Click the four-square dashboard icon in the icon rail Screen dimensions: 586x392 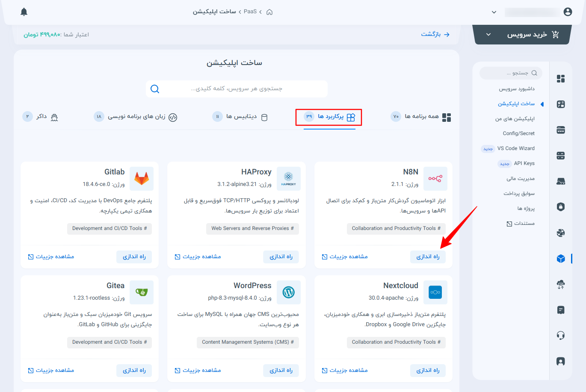(561, 79)
